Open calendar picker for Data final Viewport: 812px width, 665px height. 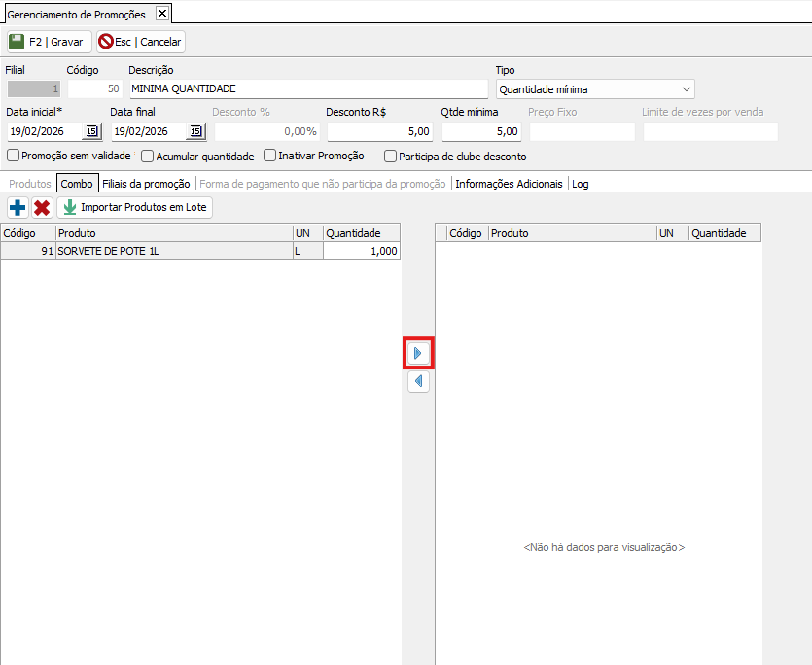click(195, 132)
